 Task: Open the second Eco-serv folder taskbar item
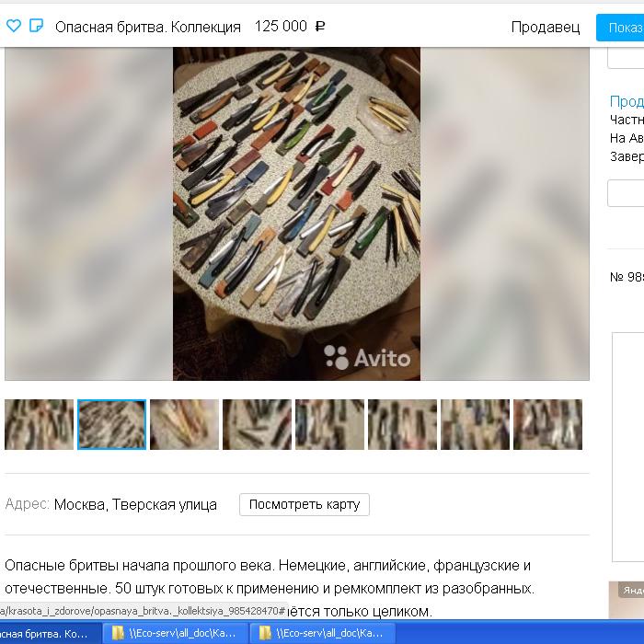pyautogui.click(x=322, y=633)
